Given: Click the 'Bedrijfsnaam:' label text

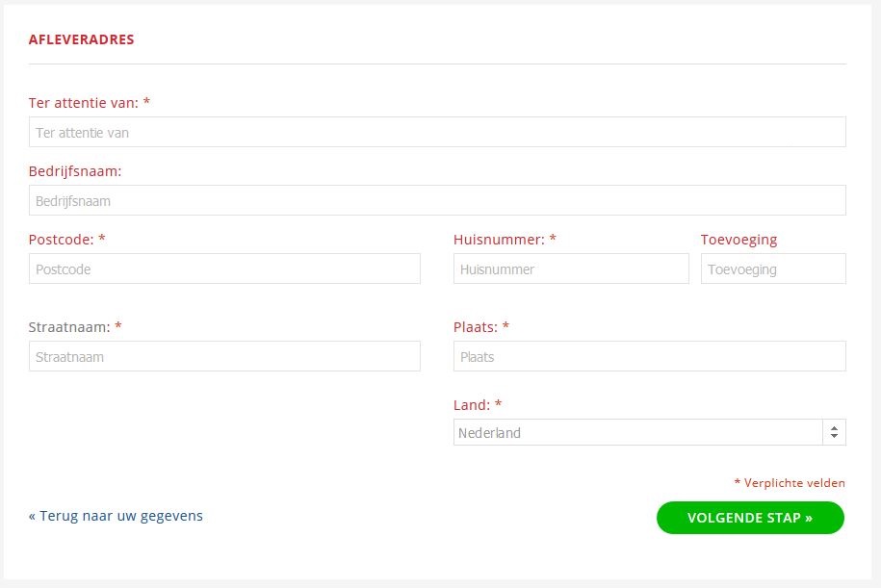Looking at the screenshot, I should [75, 171].
